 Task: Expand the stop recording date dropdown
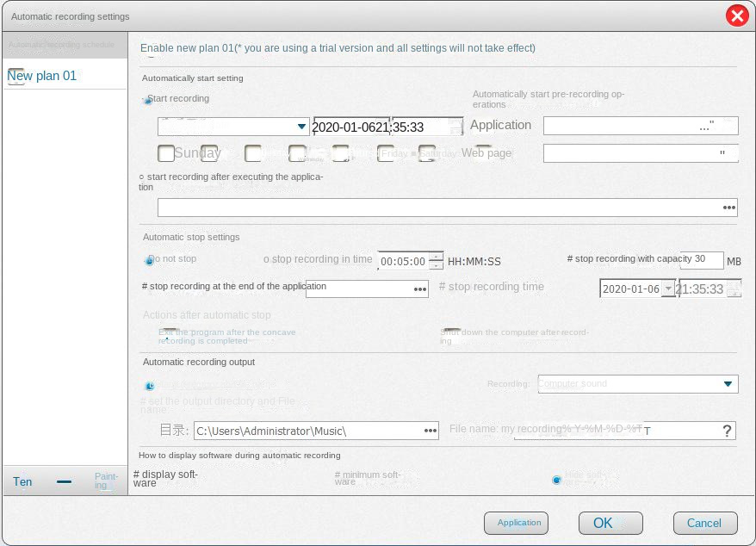pyautogui.click(x=669, y=289)
